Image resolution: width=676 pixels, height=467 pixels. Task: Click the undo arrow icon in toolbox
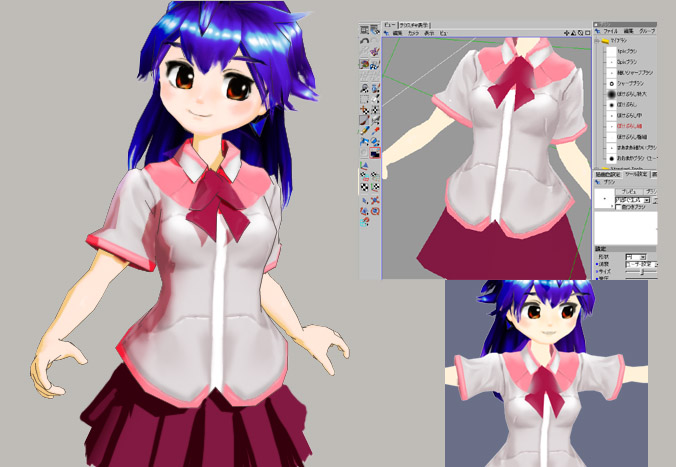pos(365,41)
